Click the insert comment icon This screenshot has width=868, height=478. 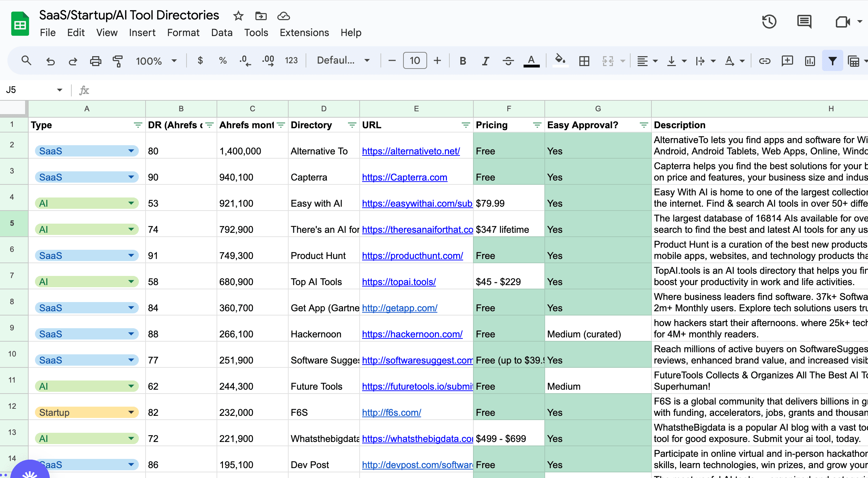pos(787,61)
